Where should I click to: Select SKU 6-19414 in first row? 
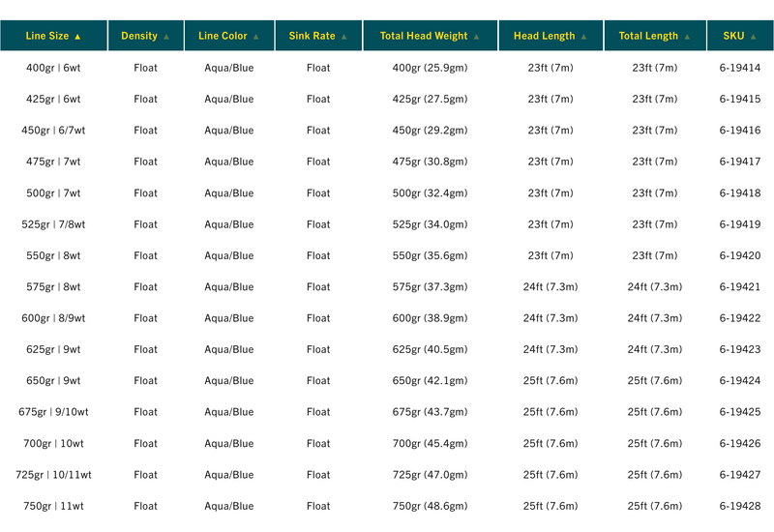(740, 68)
